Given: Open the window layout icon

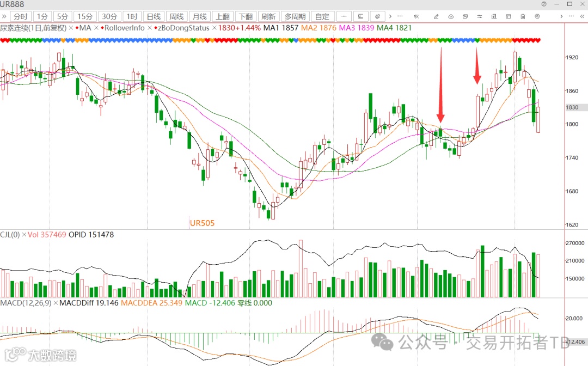Looking at the screenshot, I should (509, 16).
